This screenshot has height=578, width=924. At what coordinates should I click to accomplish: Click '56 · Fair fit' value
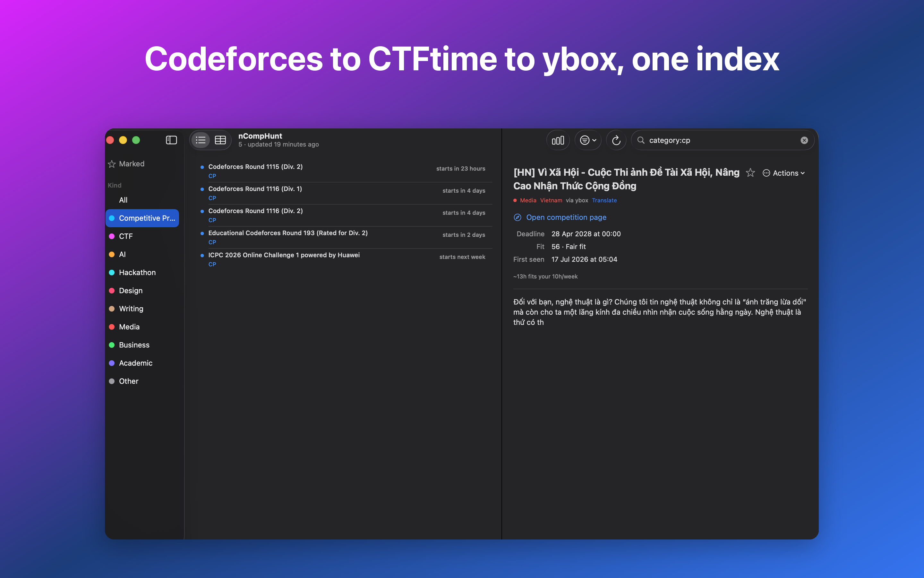[568, 247]
